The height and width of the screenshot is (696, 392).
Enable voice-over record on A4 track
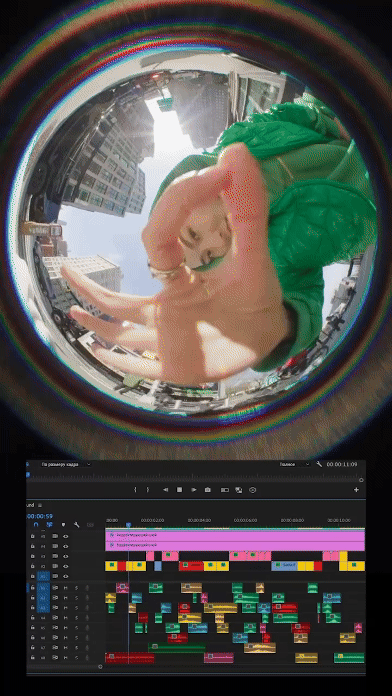click(x=87, y=618)
